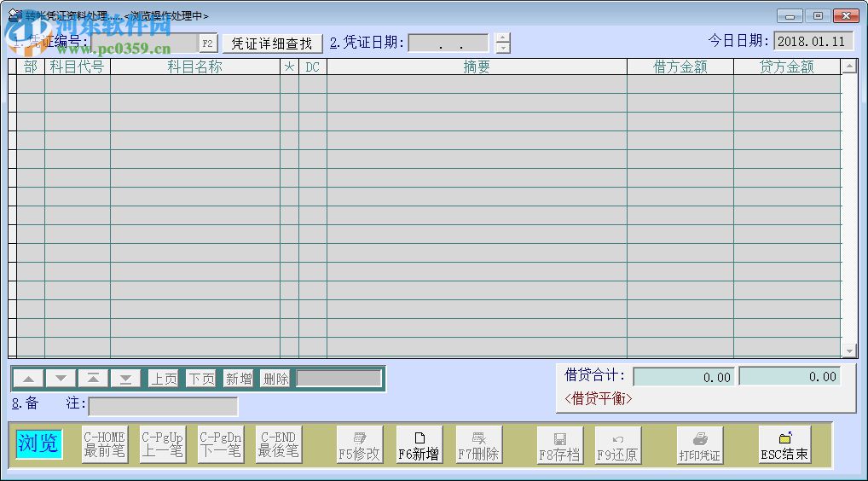This screenshot has width=868, height=481.
Task: Click the 部 column header
Action: [x=31, y=67]
